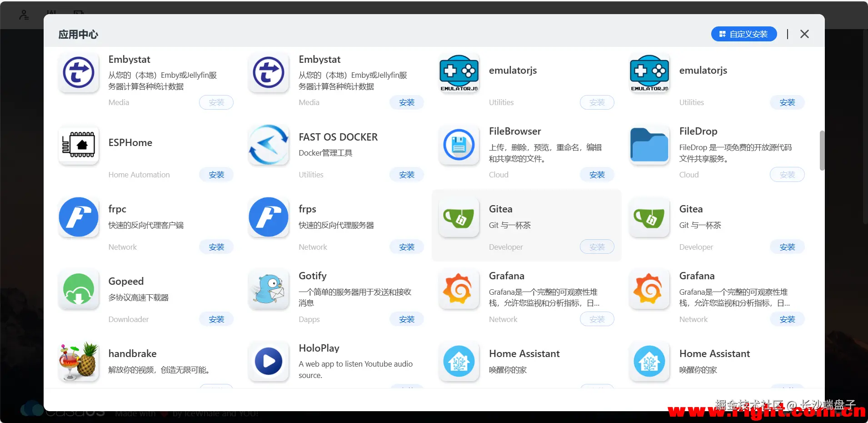Select the HoloPlay play-button icon
The width and height of the screenshot is (868, 423).
point(269,362)
